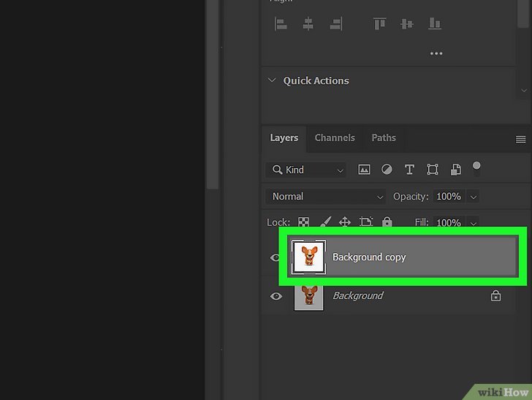The height and width of the screenshot is (400, 532).
Task: Filter layers by adjustment layers icon
Action: click(x=387, y=169)
